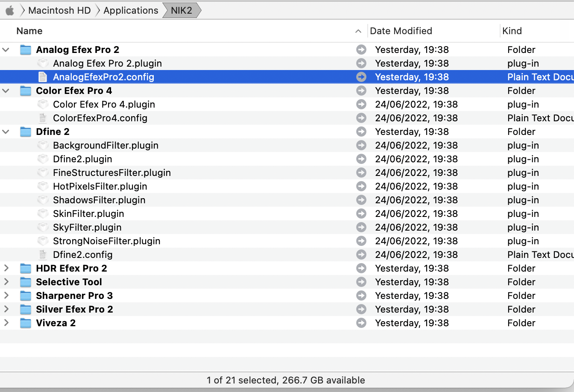Screen dimensions: 574x392
Task: Select the Selective Tool folder name
Action: pos(69,282)
